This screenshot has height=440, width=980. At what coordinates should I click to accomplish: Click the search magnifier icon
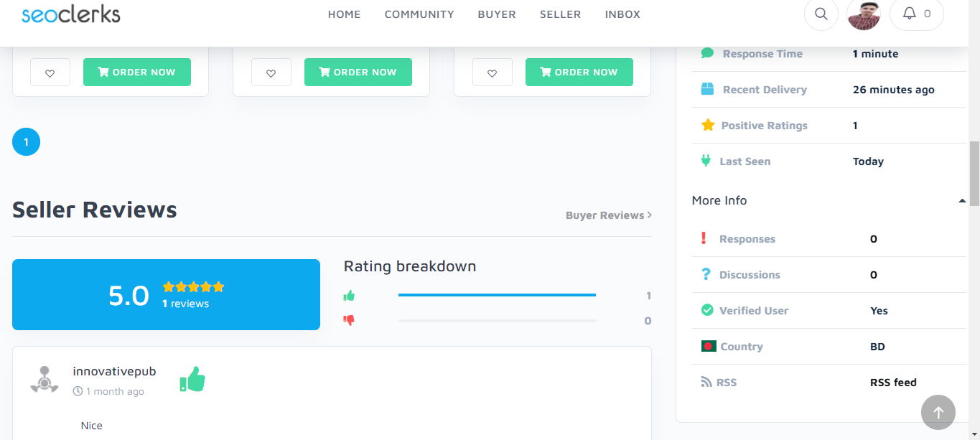pos(821,14)
